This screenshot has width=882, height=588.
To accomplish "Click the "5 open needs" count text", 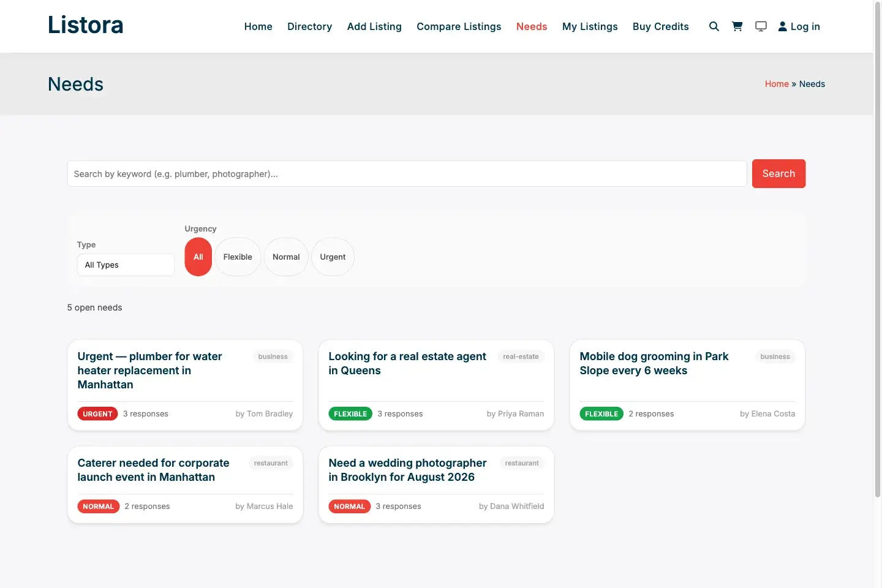I will (94, 307).
